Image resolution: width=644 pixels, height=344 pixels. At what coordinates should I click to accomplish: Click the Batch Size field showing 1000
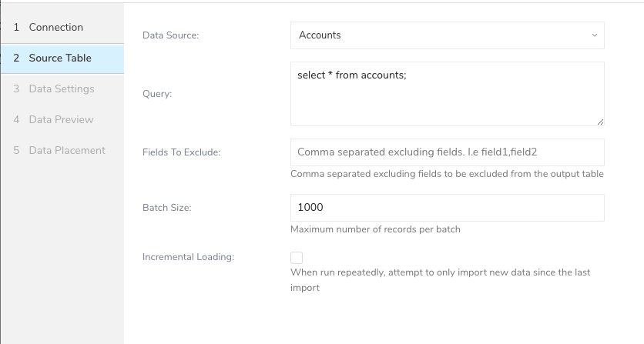pyautogui.click(x=447, y=208)
